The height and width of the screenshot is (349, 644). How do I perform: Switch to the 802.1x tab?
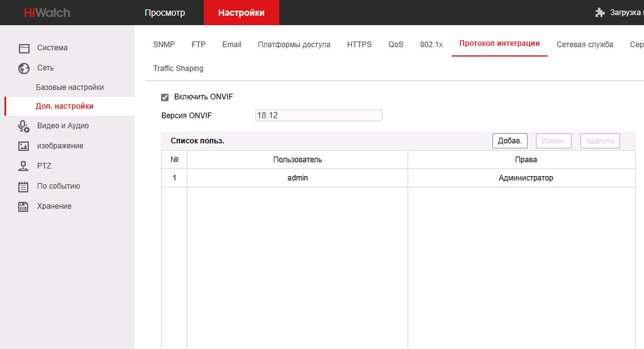(431, 45)
